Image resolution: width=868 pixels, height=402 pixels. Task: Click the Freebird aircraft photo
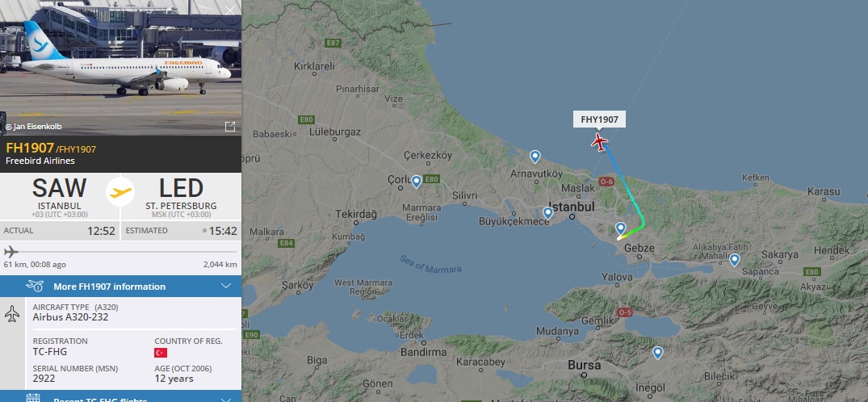[120, 68]
